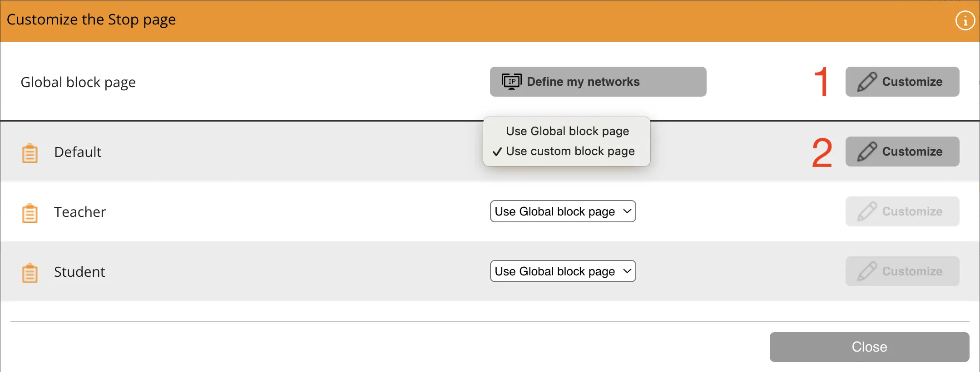Customize the Global block page
Viewport: 980px width, 372px height.
902,82
